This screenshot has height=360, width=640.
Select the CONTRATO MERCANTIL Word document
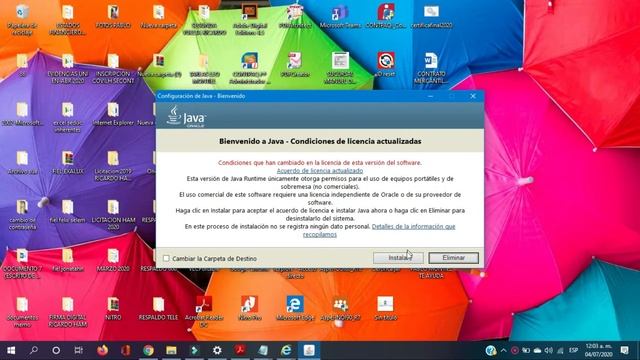(x=431, y=68)
